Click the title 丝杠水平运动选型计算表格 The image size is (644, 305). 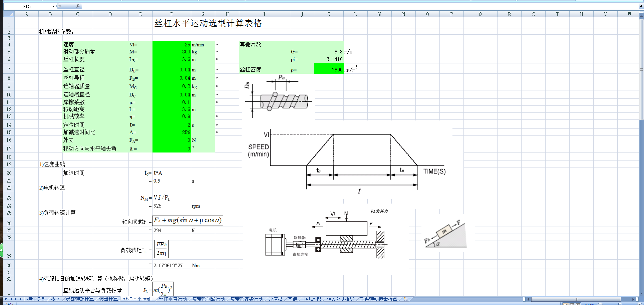pyautogui.click(x=208, y=23)
